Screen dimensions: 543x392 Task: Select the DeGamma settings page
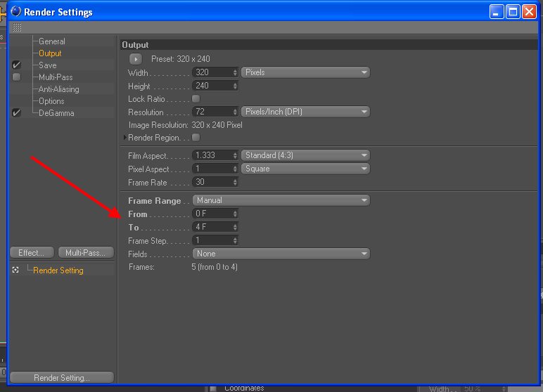(56, 113)
